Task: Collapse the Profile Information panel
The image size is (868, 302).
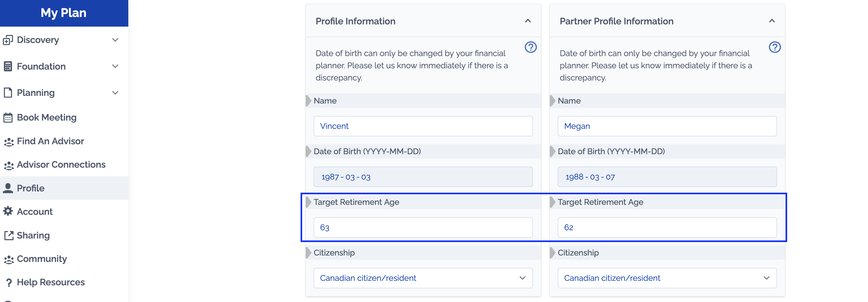Action: click(528, 21)
